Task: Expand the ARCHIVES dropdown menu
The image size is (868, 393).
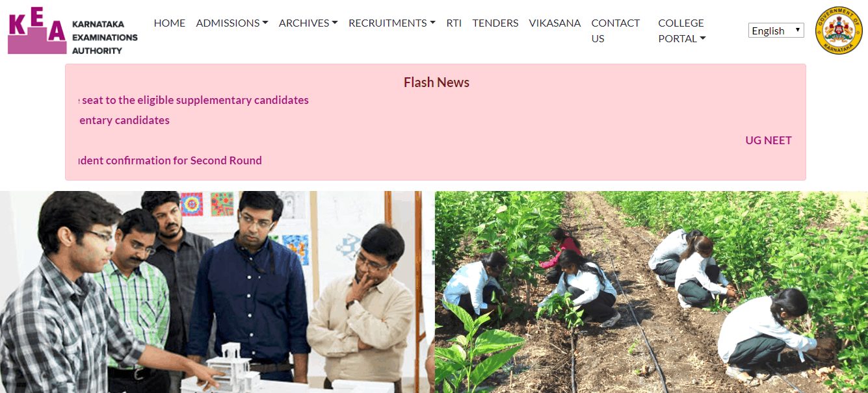Action: tap(308, 23)
